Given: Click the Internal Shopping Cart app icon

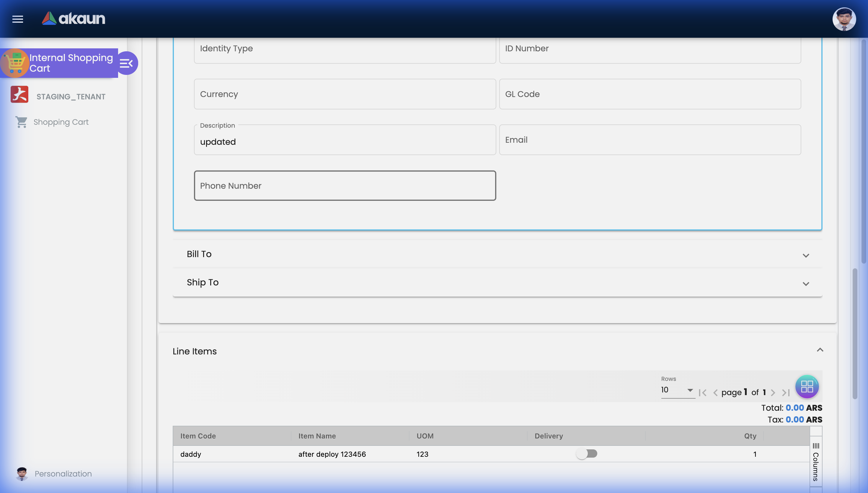Looking at the screenshot, I should coord(14,63).
